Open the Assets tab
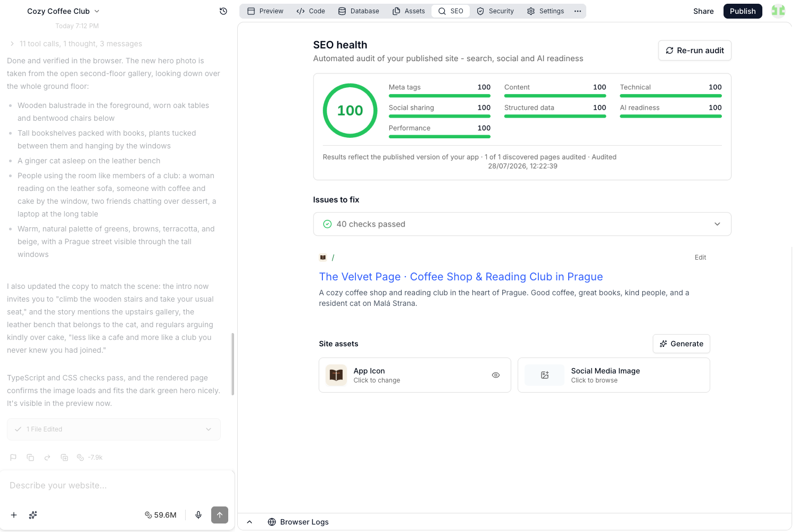Screen dimensions: 798x532 (409, 11)
